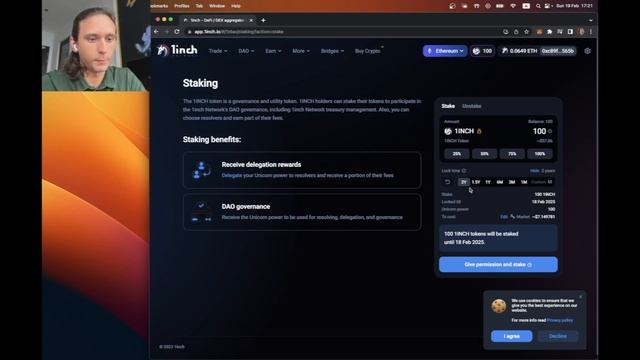Select the 3M lock time option

512,182
